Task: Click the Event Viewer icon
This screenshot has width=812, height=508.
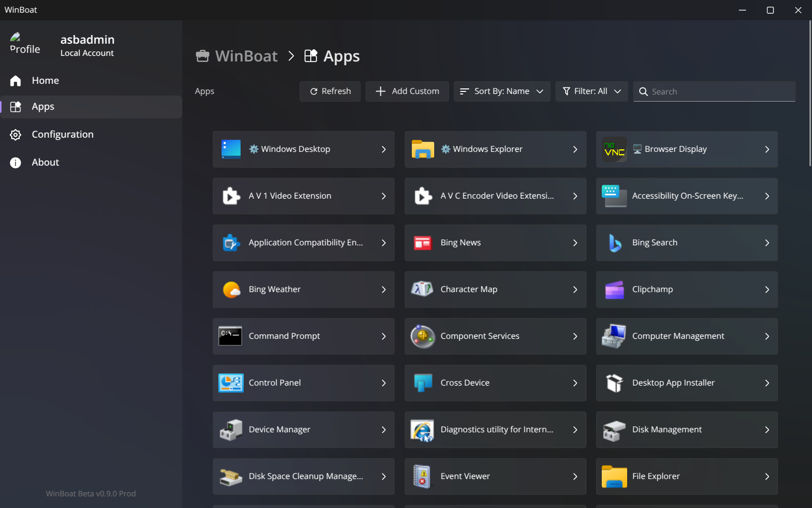Action: 421,477
